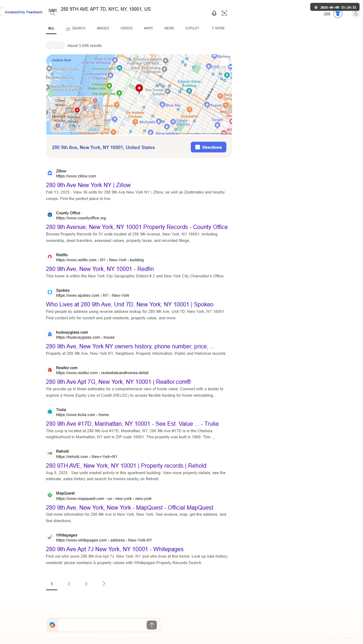Open owners history hudwayglass result
The height and width of the screenshot is (644, 363).
coord(131,346)
